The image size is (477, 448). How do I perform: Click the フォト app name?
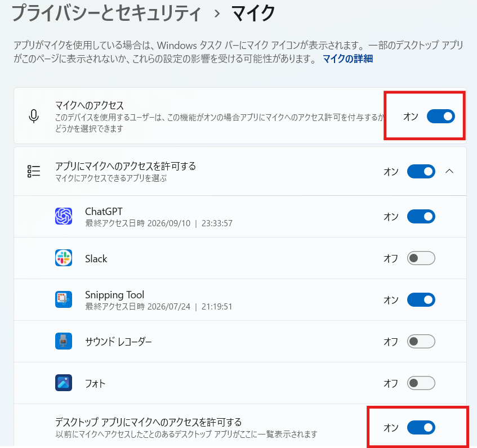pos(95,384)
